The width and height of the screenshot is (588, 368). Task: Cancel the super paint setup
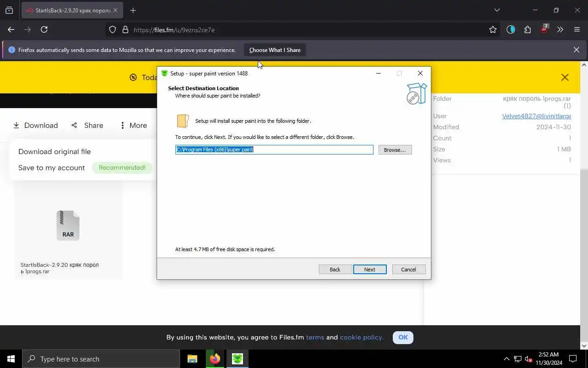[408, 270]
